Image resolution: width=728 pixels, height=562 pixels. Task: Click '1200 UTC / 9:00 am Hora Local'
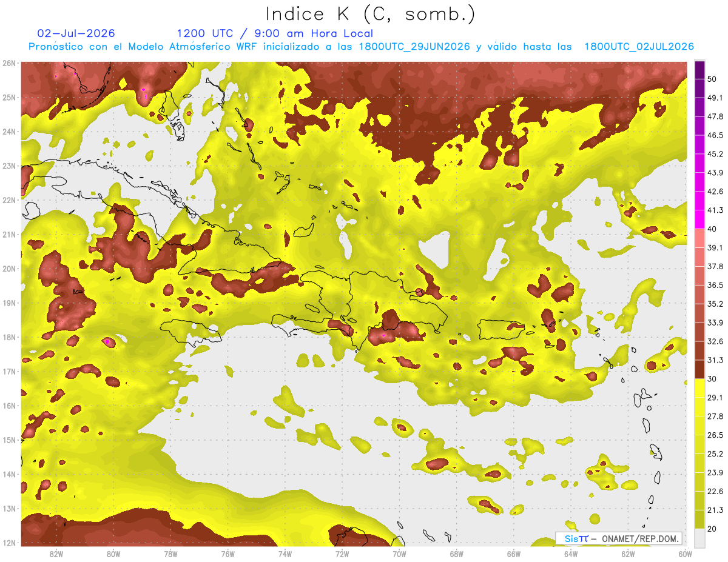pyautogui.click(x=275, y=33)
